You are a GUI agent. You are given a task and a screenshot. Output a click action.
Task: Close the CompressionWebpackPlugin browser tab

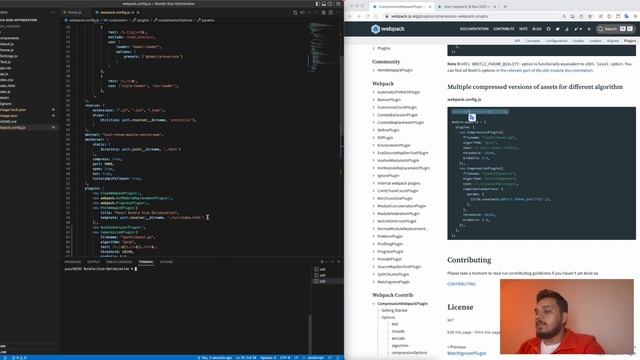(430, 7)
